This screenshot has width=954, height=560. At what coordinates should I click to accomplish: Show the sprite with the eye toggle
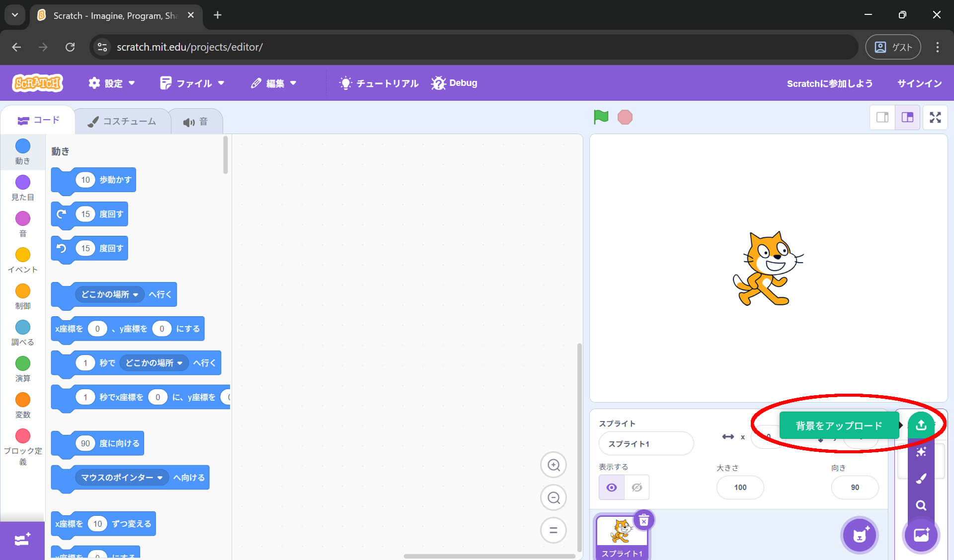tap(611, 487)
